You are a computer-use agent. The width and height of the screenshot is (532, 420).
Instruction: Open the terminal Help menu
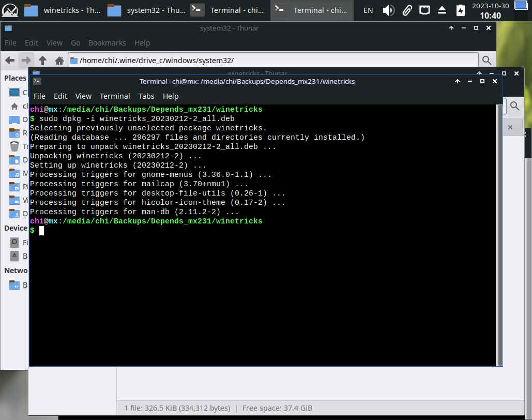click(171, 96)
